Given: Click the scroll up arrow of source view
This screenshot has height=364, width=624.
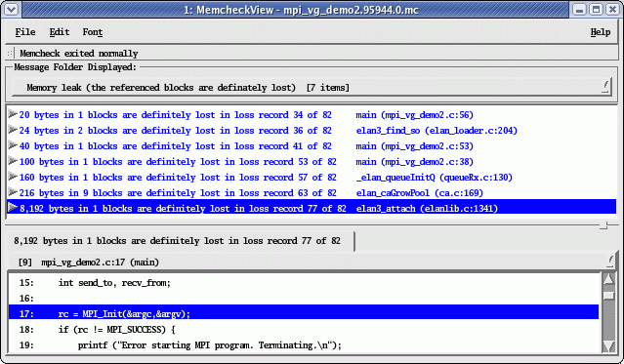Looking at the screenshot, I should (x=608, y=280).
